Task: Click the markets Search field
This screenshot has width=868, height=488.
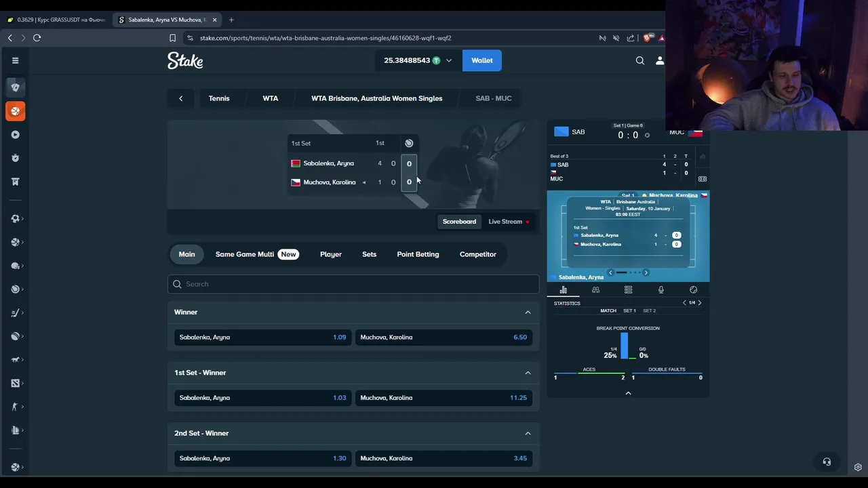Action: click(x=353, y=284)
